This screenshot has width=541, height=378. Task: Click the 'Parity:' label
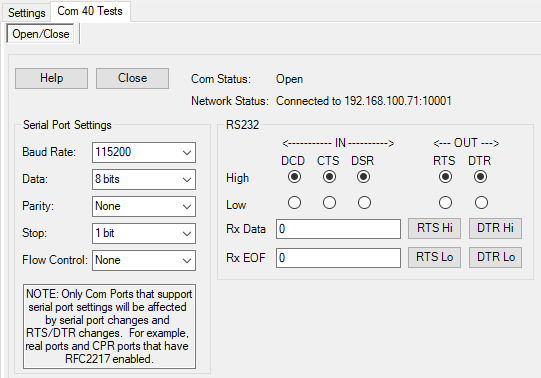click(x=38, y=206)
